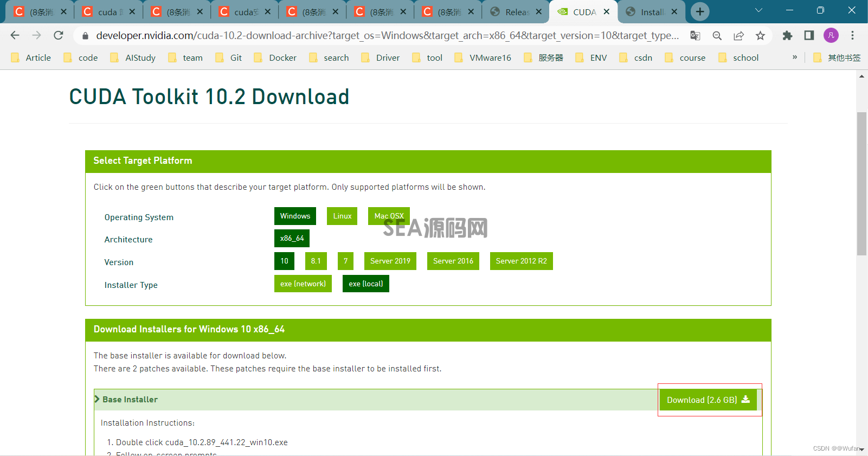868x456 pixels.
Task: Choose exe (network) installer type
Action: 303,284
